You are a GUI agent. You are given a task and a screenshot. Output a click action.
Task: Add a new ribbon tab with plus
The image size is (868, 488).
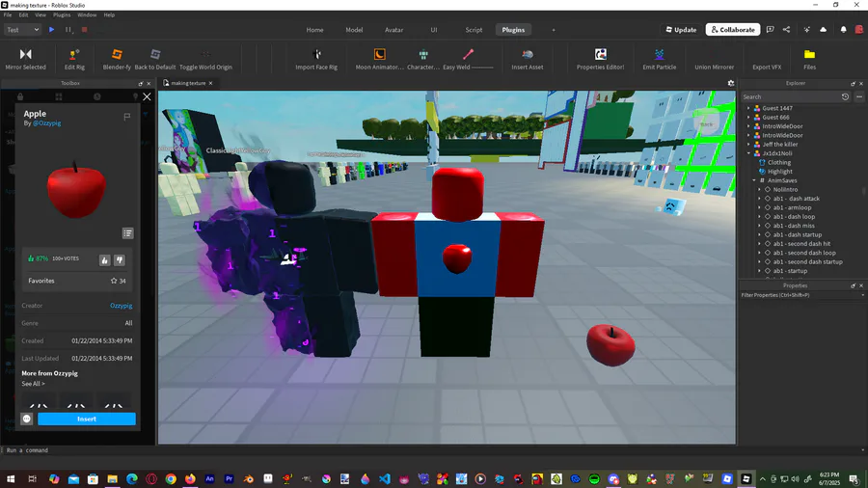coord(553,30)
